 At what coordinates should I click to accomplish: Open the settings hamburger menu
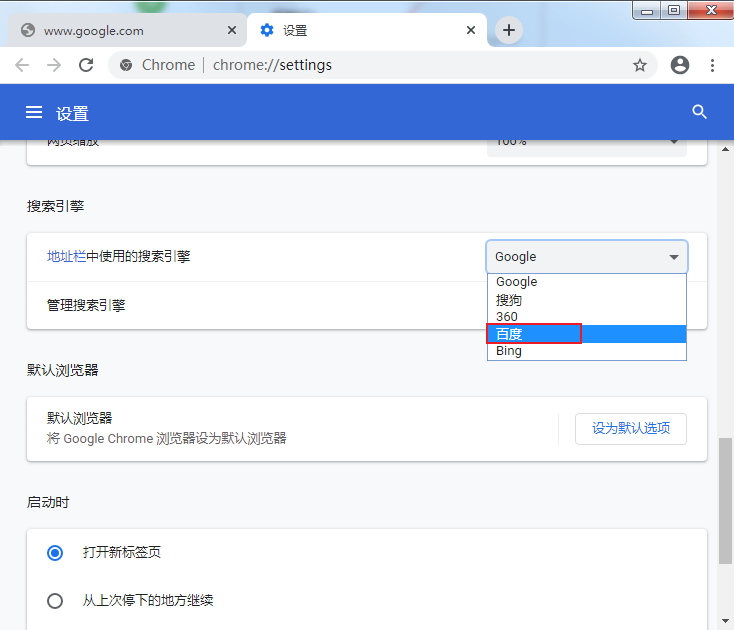[x=34, y=112]
